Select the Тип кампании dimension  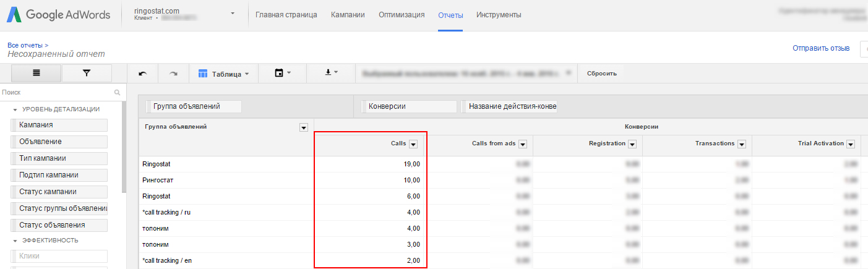tap(59, 158)
